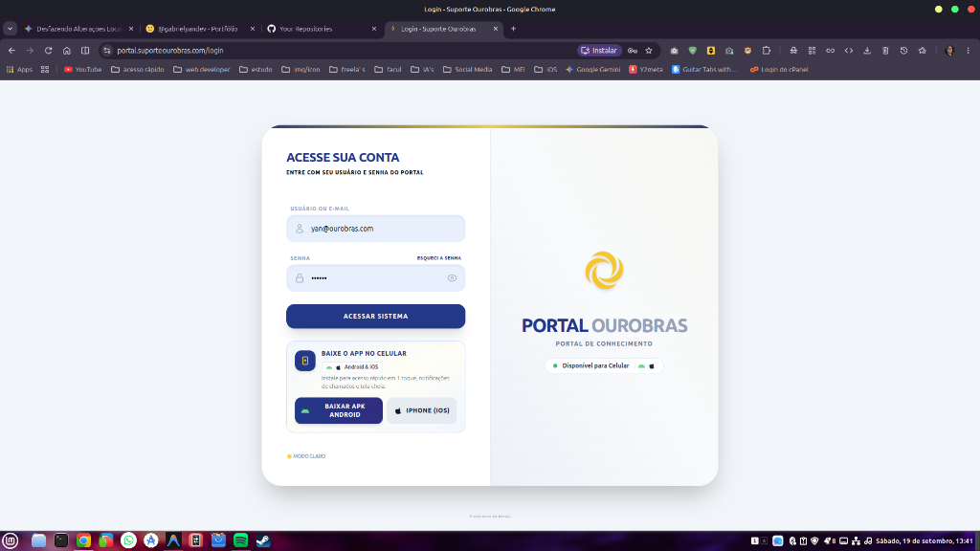This screenshot has width=980, height=551.
Task: Toggle the side panel icon
Action: [85, 51]
